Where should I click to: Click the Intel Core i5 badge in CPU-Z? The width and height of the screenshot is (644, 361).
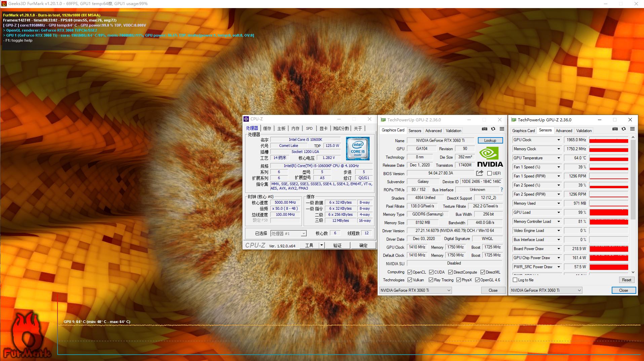click(x=357, y=148)
